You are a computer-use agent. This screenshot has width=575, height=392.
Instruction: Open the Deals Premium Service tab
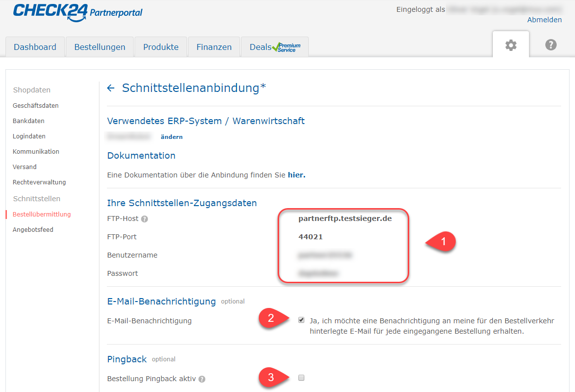[x=275, y=47]
